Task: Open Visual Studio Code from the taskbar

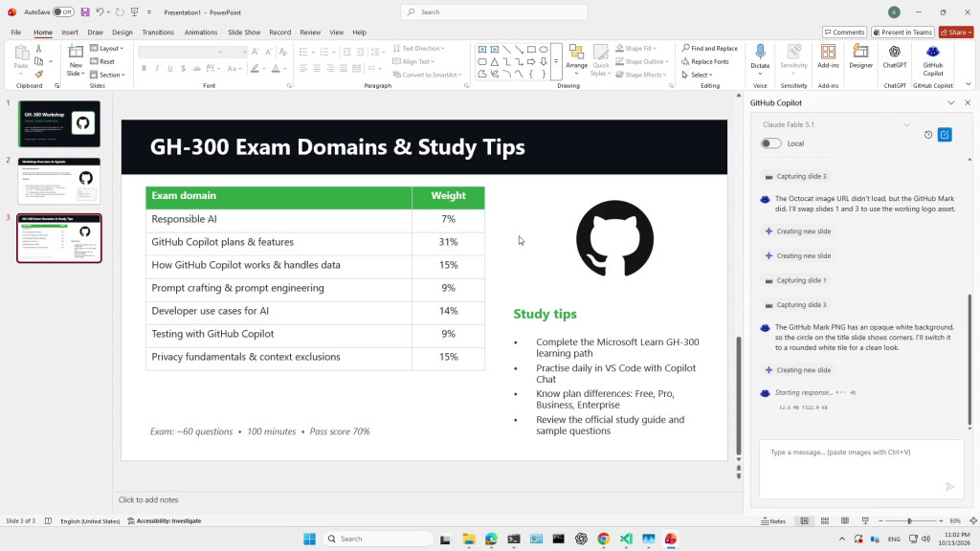Action: pyautogui.click(x=626, y=539)
